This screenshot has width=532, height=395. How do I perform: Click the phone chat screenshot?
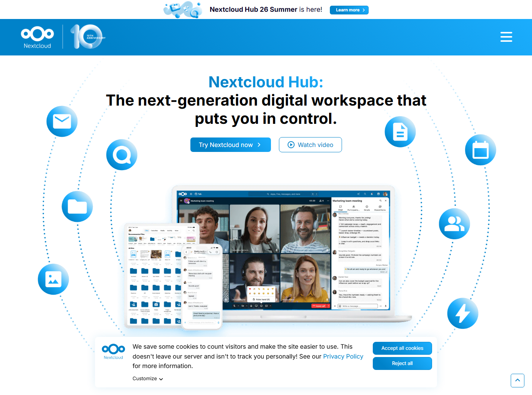202,287
